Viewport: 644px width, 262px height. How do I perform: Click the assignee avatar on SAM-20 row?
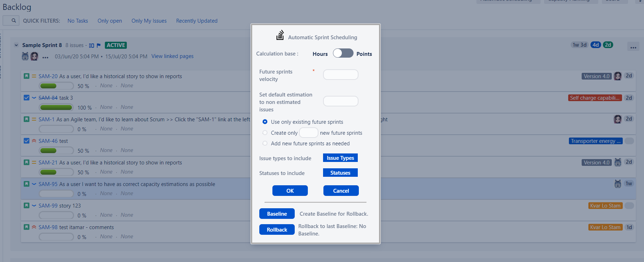click(x=618, y=76)
